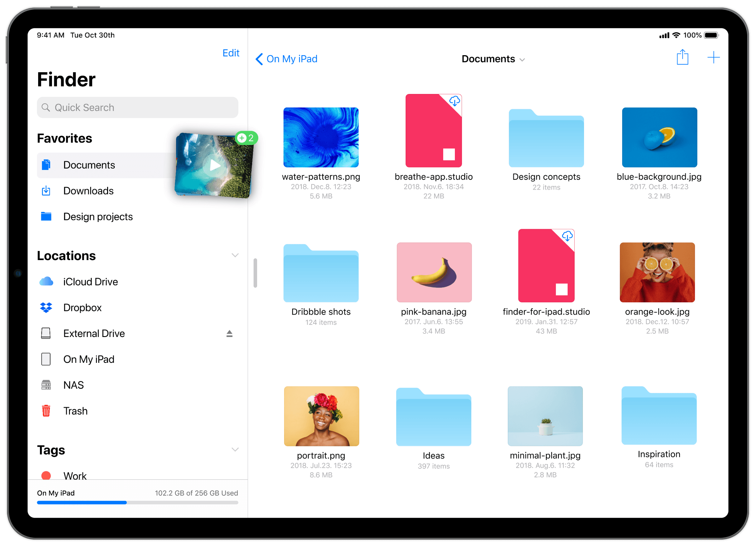Click the green +2 badge
The image size is (756, 546).
coord(246,138)
